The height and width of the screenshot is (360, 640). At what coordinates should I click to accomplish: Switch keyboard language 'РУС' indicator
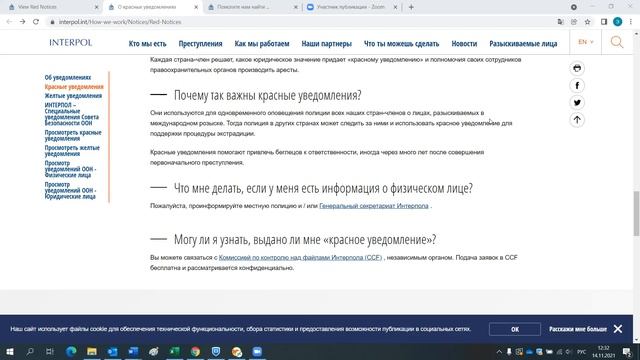point(581,351)
